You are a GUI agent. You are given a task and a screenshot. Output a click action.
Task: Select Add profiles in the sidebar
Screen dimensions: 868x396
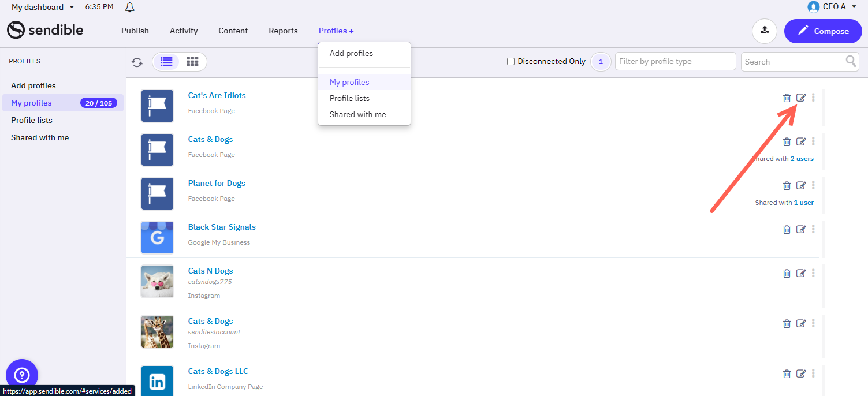33,85
